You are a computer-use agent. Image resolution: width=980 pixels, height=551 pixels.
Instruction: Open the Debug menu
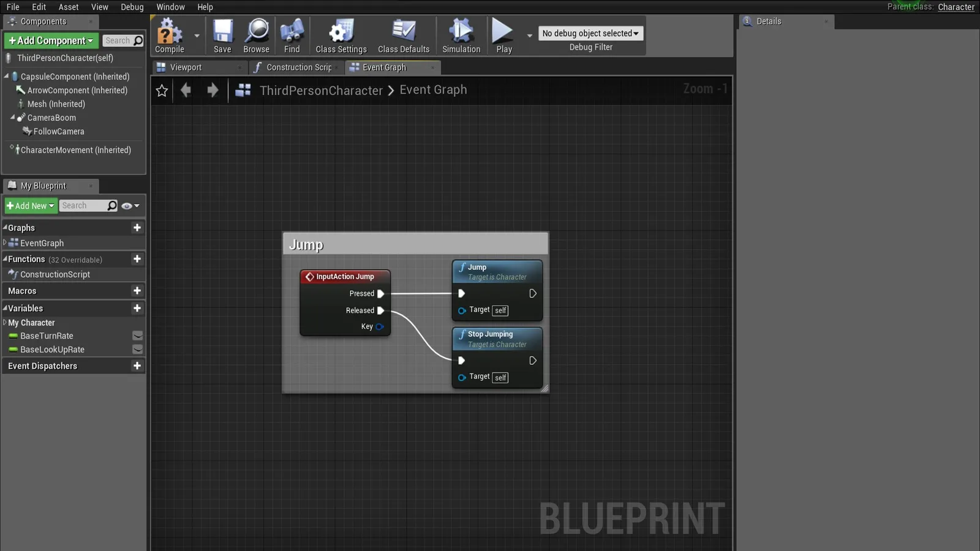(x=132, y=7)
